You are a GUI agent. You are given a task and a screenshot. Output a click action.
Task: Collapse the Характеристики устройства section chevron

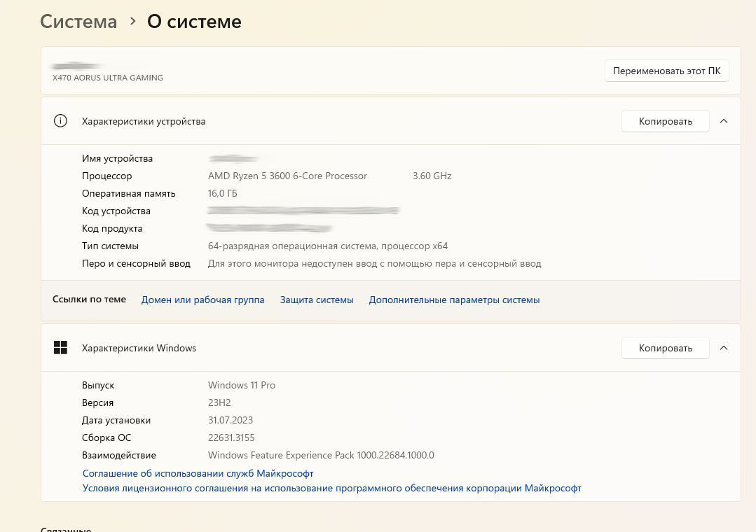[724, 121]
